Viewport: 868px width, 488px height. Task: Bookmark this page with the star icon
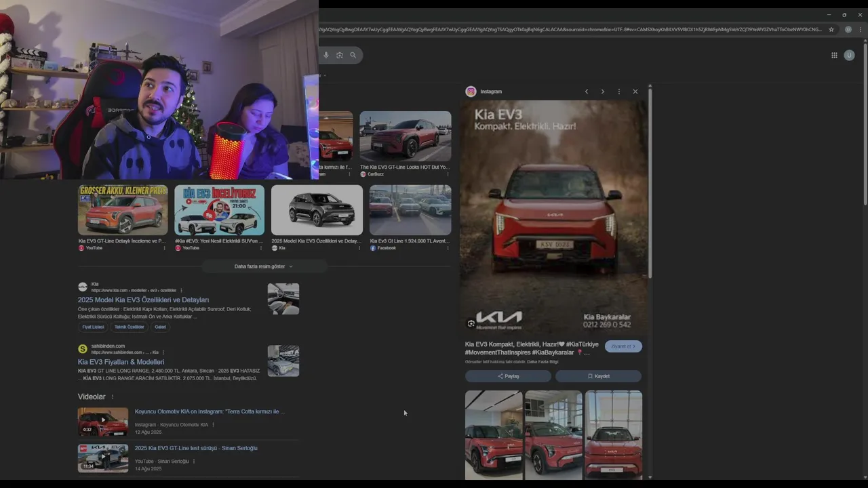(831, 30)
